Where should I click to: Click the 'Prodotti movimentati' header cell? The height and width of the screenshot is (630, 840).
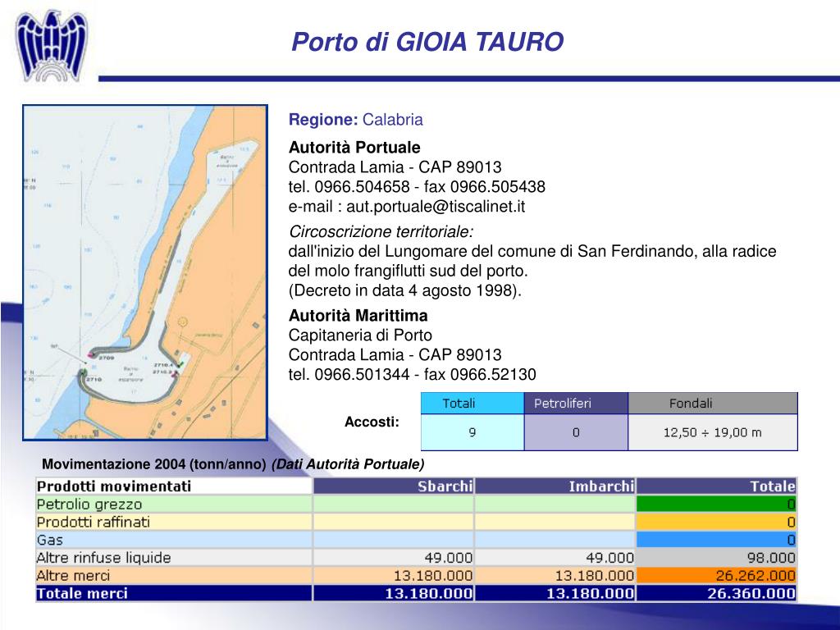tap(174, 486)
